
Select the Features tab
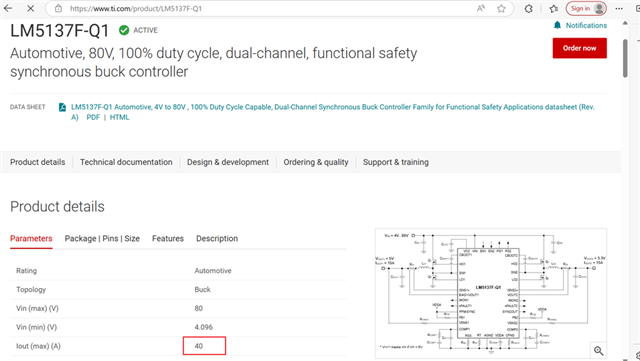[x=168, y=238]
